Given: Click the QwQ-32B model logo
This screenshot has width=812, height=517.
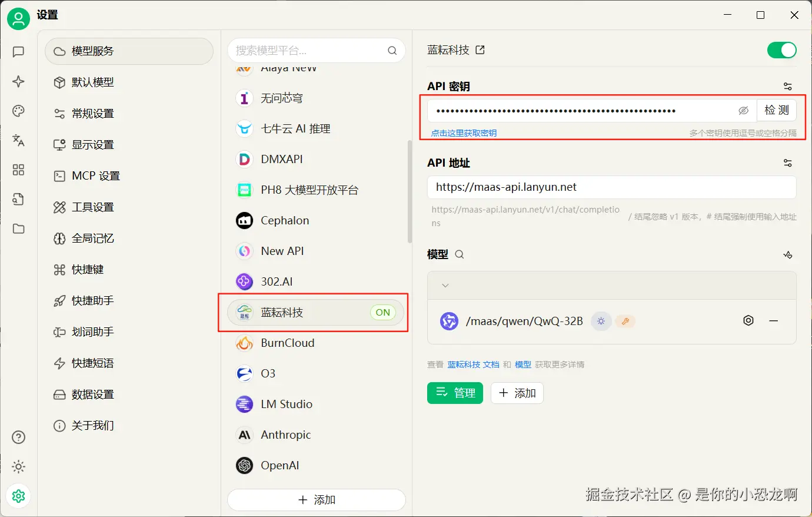Looking at the screenshot, I should pos(450,321).
